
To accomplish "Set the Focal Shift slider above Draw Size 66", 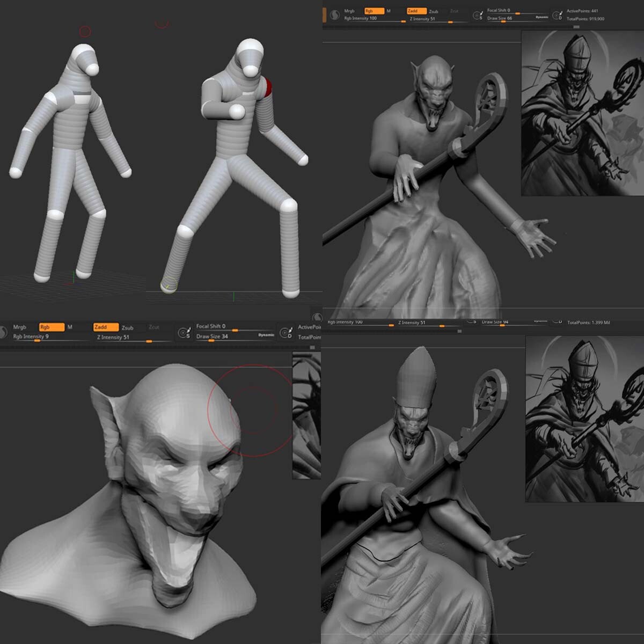I will (517, 11).
